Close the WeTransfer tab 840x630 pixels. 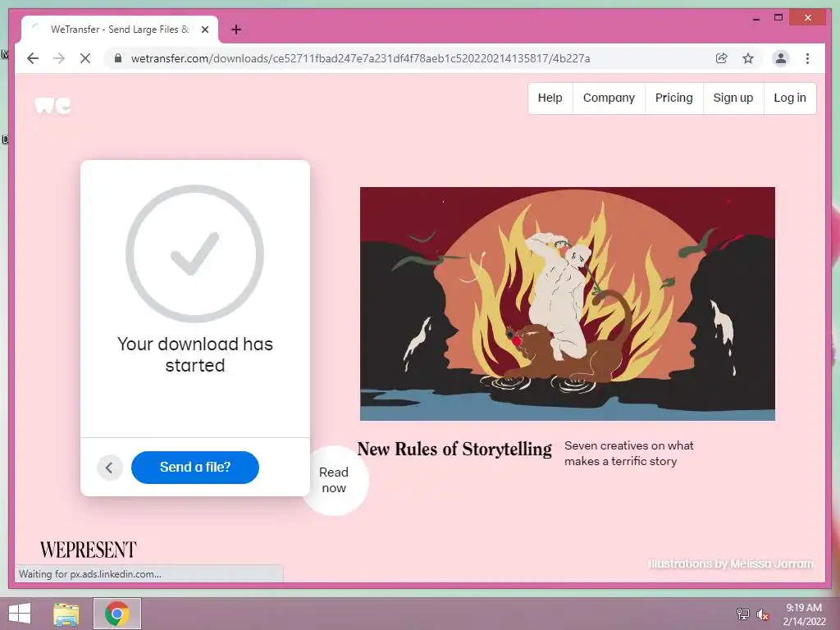point(204,30)
